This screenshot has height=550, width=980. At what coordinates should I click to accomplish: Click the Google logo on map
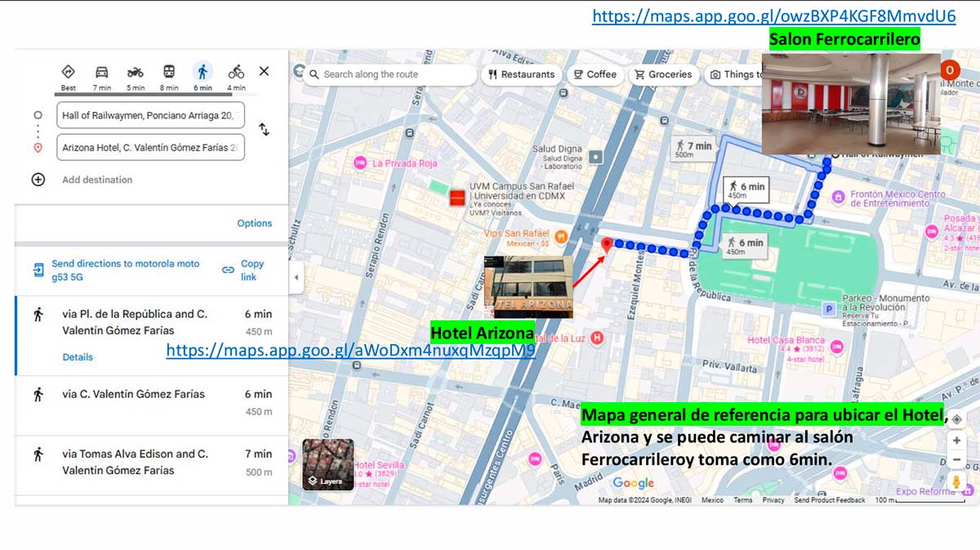point(634,483)
